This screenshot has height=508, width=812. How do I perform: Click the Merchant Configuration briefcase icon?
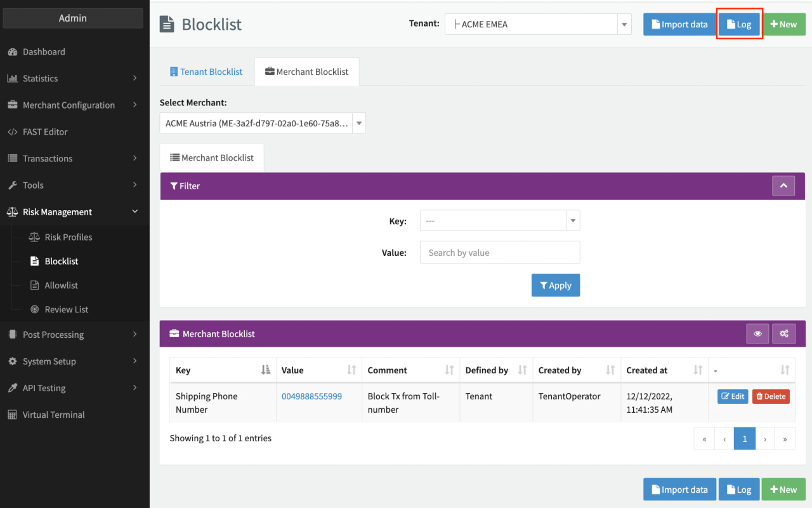(x=12, y=105)
